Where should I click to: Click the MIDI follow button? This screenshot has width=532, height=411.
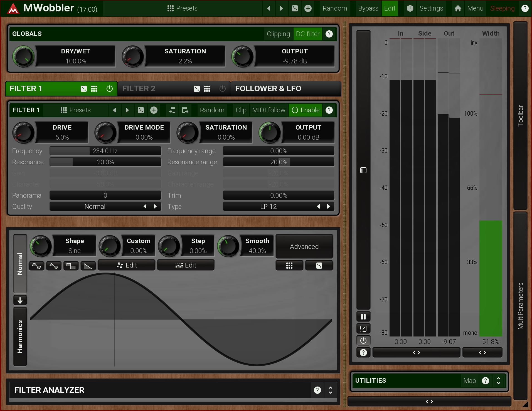tap(269, 110)
